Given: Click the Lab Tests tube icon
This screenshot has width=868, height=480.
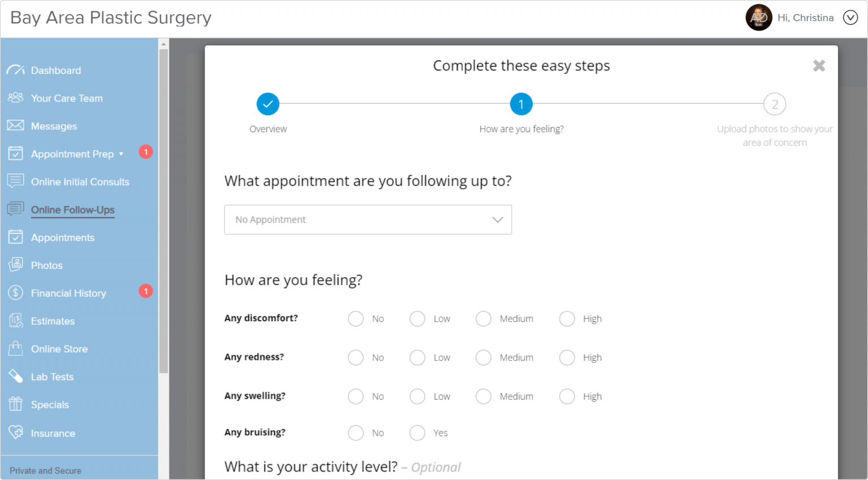Looking at the screenshot, I should tap(16, 376).
